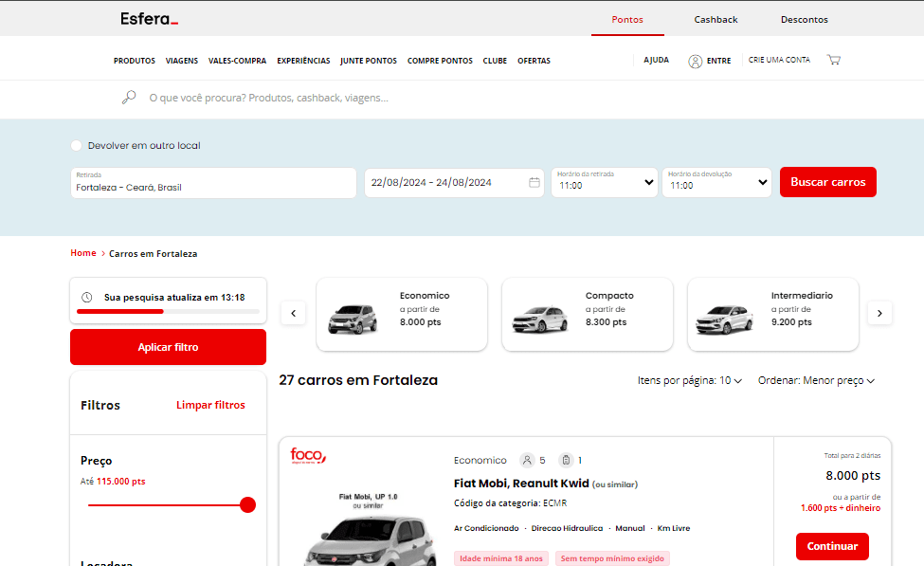924x566 pixels.
Task: Click the price slider handle
Action: pos(248,505)
